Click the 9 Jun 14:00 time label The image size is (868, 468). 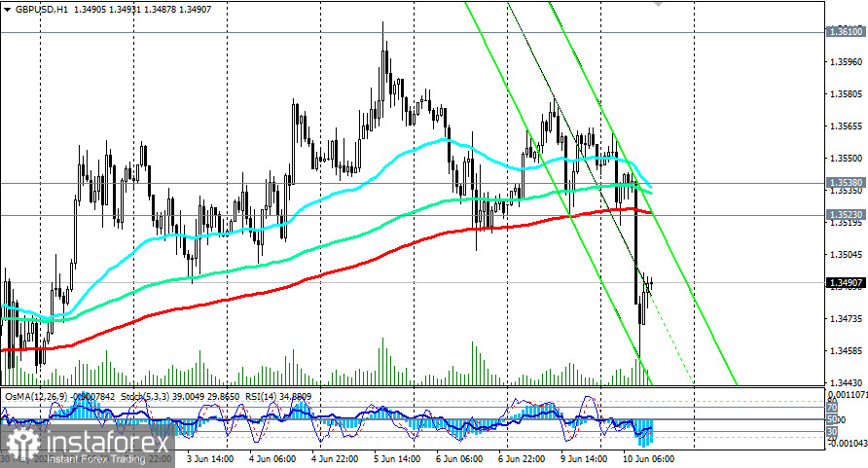click(584, 459)
